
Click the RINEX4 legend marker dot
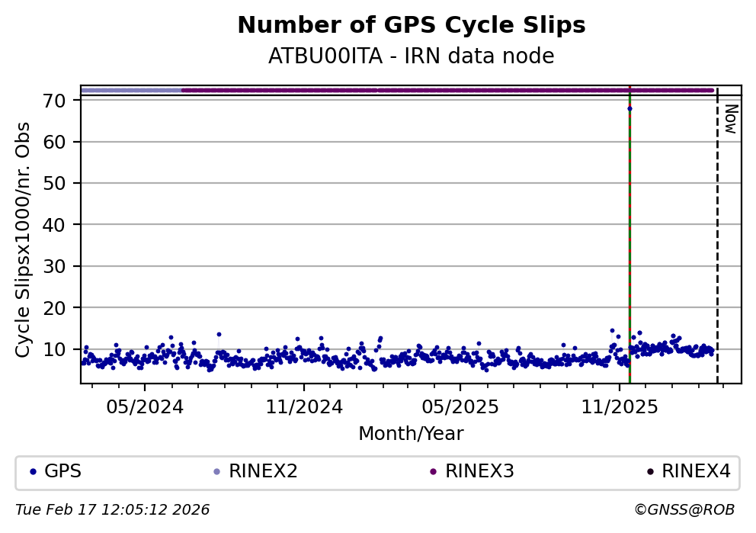point(649,472)
